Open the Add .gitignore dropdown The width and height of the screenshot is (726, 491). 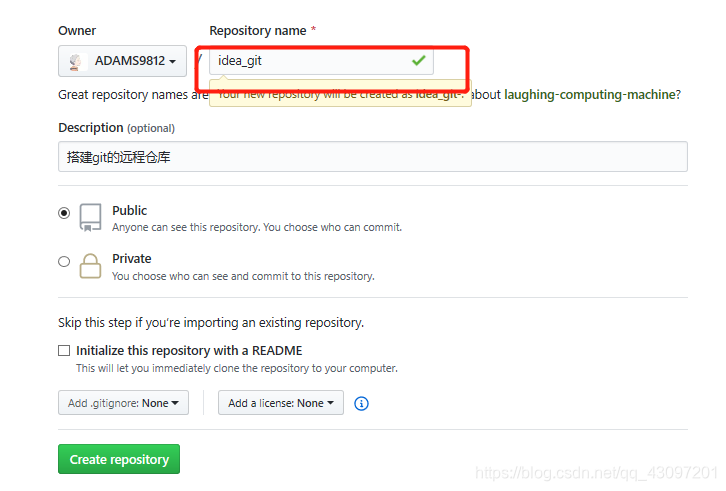(x=123, y=403)
